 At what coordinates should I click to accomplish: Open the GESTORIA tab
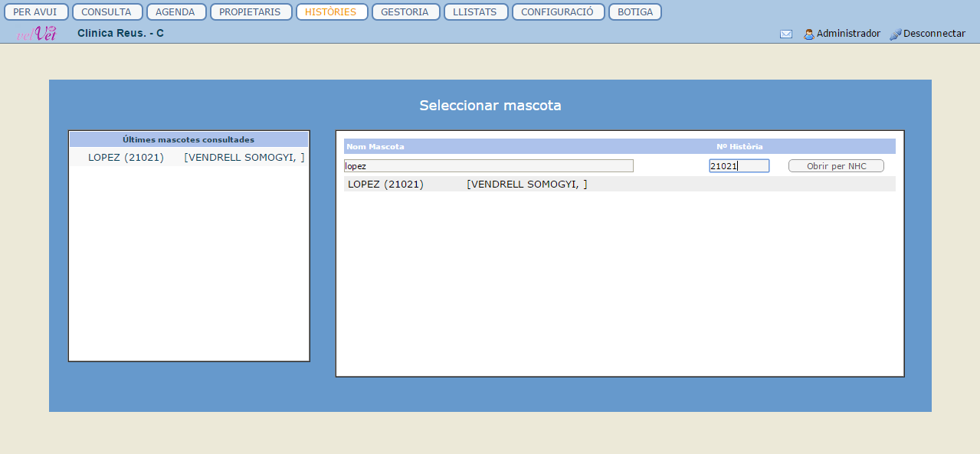click(x=405, y=12)
